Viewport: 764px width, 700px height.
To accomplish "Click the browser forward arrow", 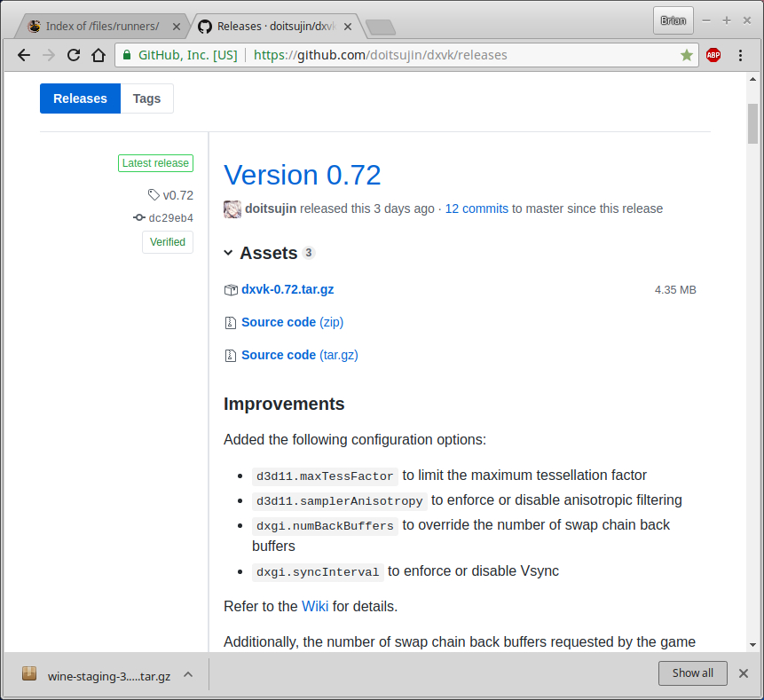I will click(x=49, y=55).
